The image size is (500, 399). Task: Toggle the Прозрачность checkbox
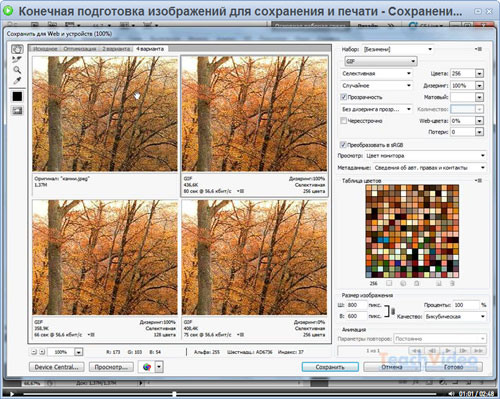(x=343, y=97)
